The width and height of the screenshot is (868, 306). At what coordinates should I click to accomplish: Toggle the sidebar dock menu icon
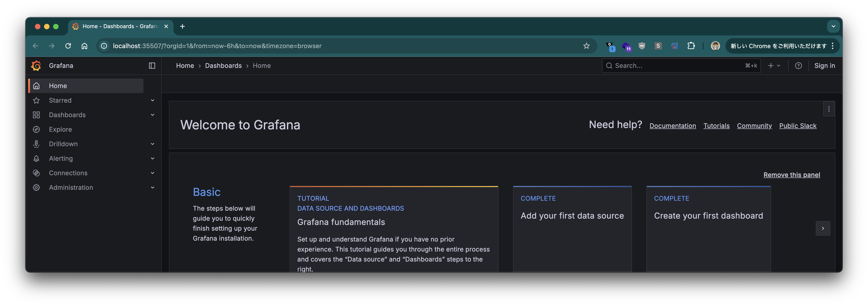[x=152, y=66]
